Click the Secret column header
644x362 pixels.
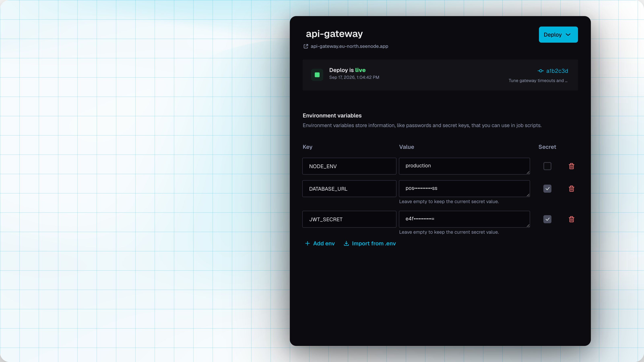(547, 147)
